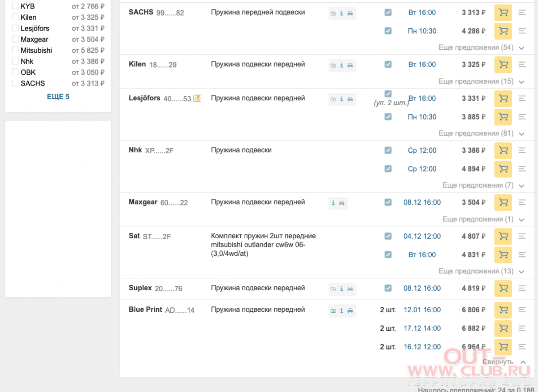Viewport: 538px width, 392px height.
Task: Select Kilen part number 18......29
Action: [x=163, y=65]
